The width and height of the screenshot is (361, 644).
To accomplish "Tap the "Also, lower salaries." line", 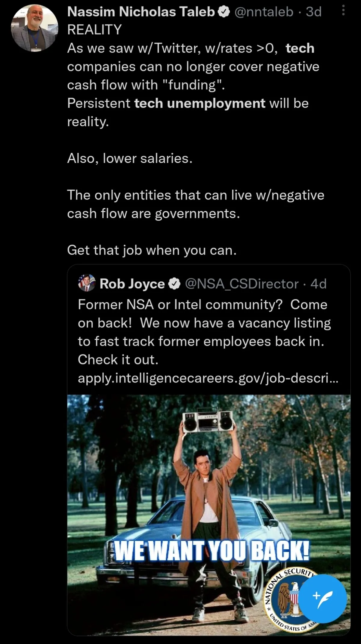I will 130,158.
